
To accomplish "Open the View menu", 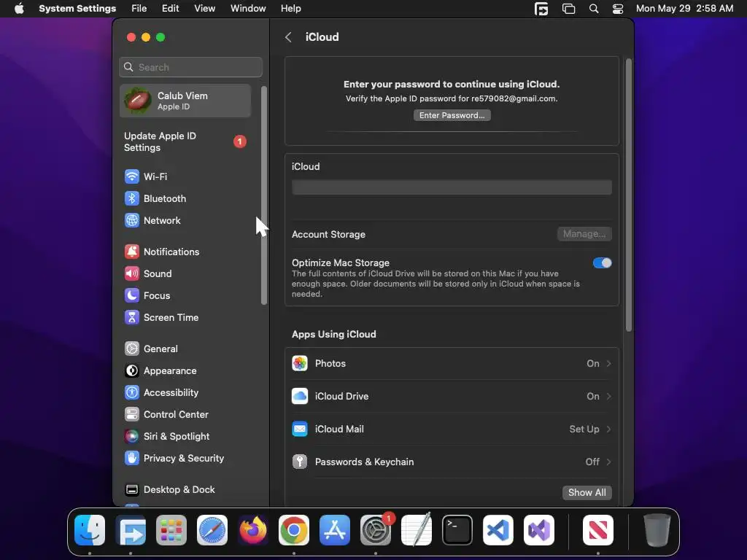I will tap(204, 9).
